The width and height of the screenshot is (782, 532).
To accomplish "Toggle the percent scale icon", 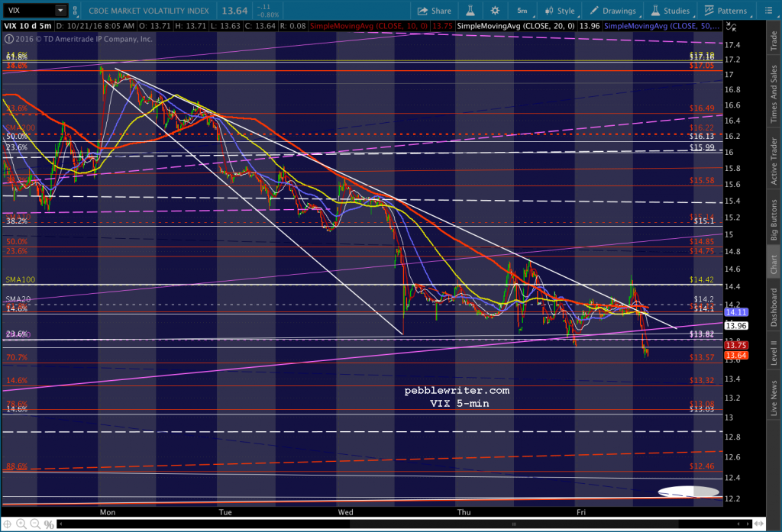I will click(x=49, y=524).
